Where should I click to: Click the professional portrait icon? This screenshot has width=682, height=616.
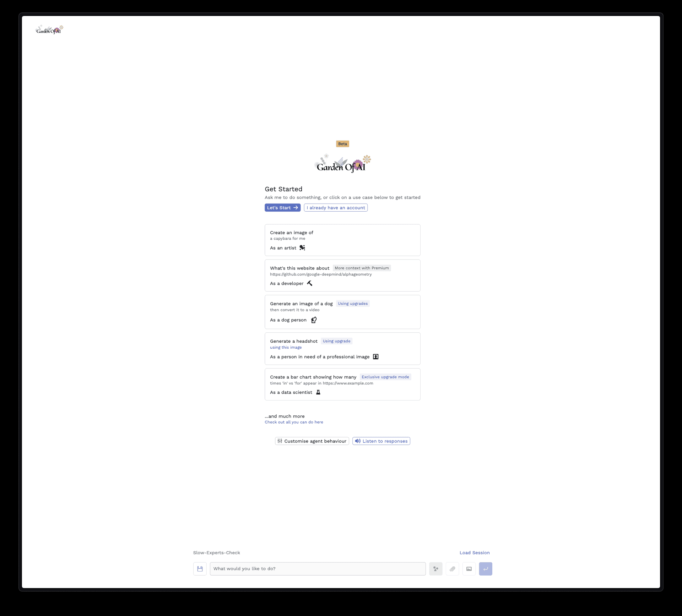tap(376, 357)
